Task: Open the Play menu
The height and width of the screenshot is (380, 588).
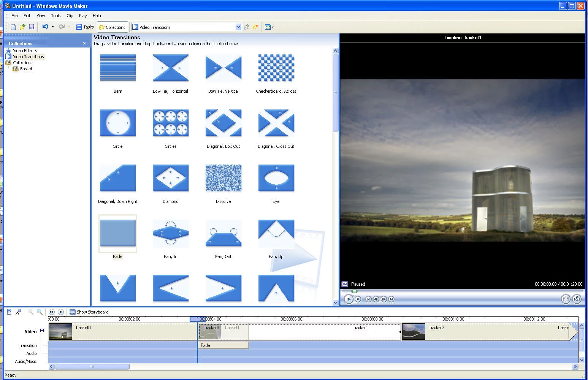Action: point(82,16)
